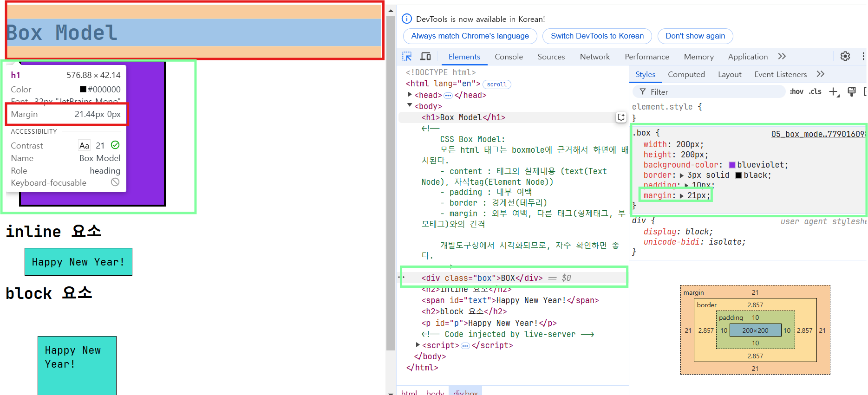Click html breadcrumb at bottom
The width and height of the screenshot is (868, 395).
[409, 392]
